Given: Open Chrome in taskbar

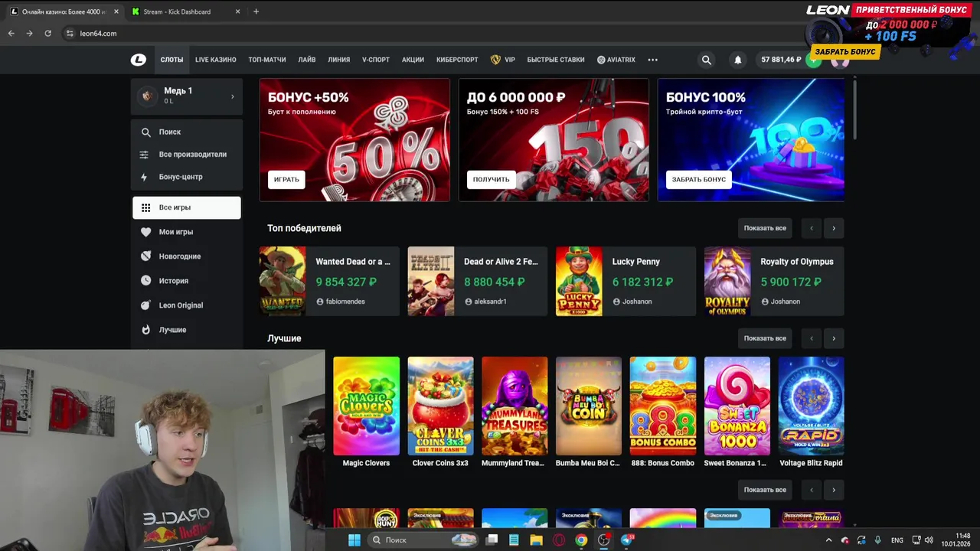Looking at the screenshot, I should [x=581, y=540].
